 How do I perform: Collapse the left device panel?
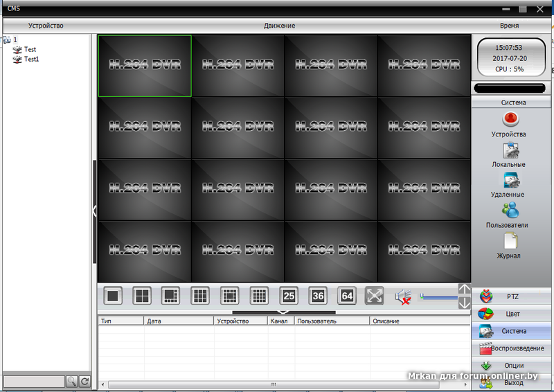click(94, 211)
